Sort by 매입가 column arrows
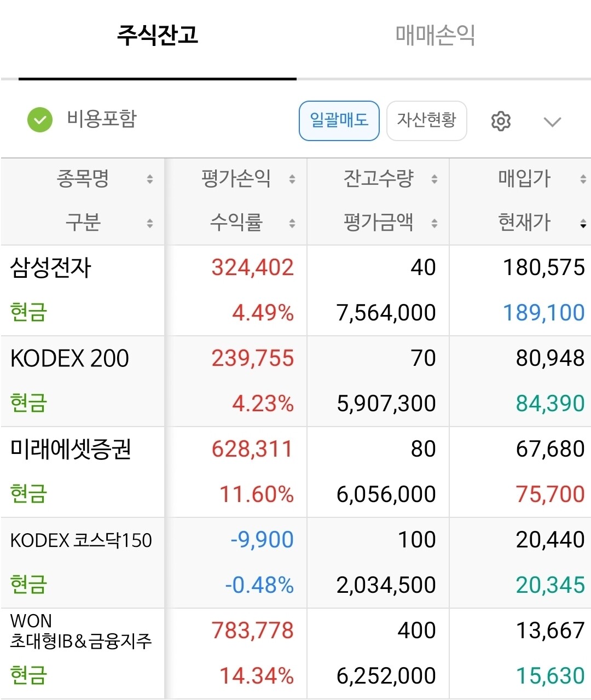Image resolution: width=591 pixels, height=700 pixels. pyautogui.click(x=583, y=179)
